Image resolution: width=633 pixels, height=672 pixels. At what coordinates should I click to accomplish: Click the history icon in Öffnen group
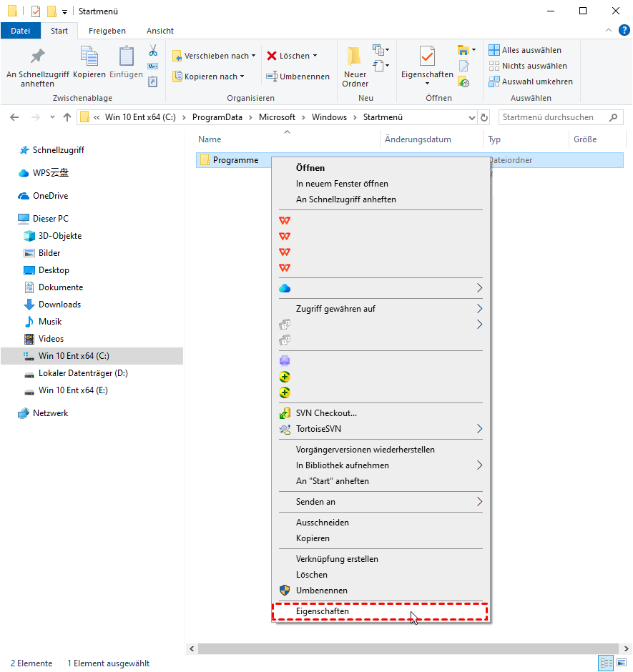click(x=463, y=82)
